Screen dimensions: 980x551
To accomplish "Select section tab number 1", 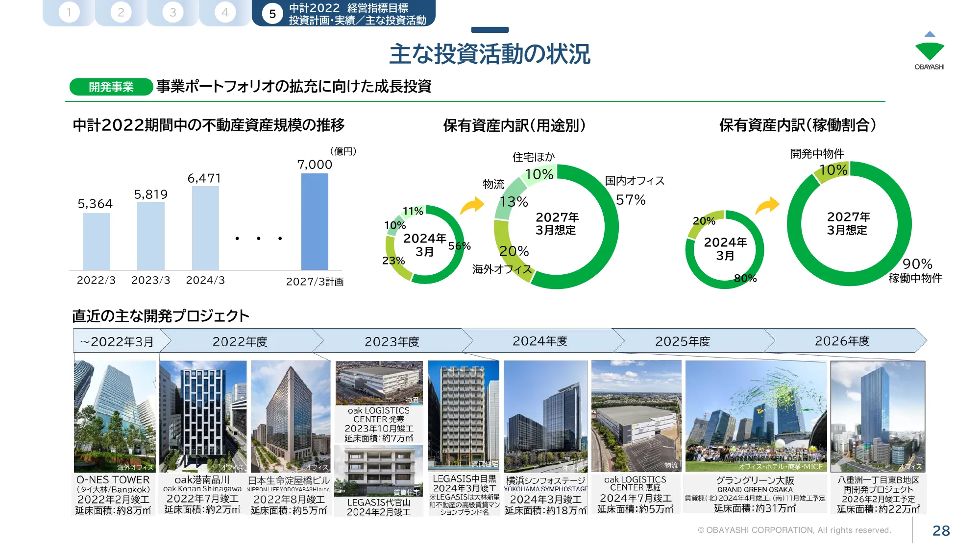I will [x=69, y=12].
